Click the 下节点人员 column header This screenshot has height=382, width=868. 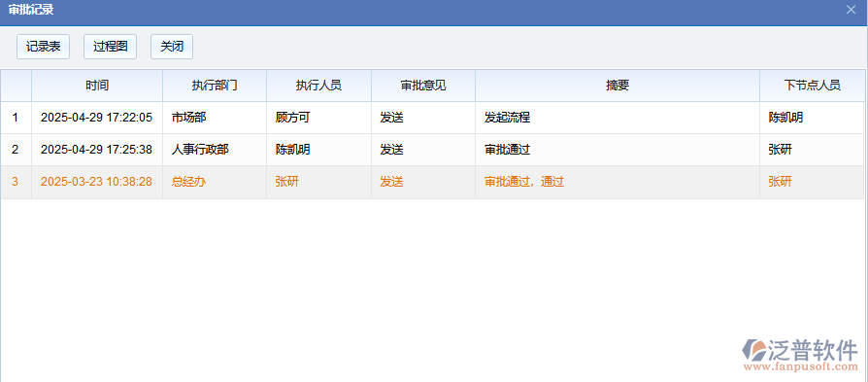pyautogui.click(x=812, y=86)
